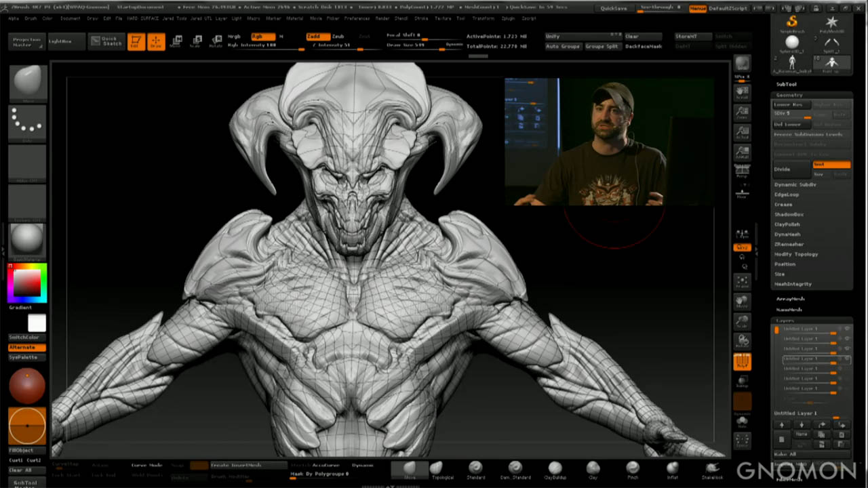This screenshot has height=488, width=868.
Task: Toggle the orange Smt button beside Divide
Action: (x=831, y=165)
